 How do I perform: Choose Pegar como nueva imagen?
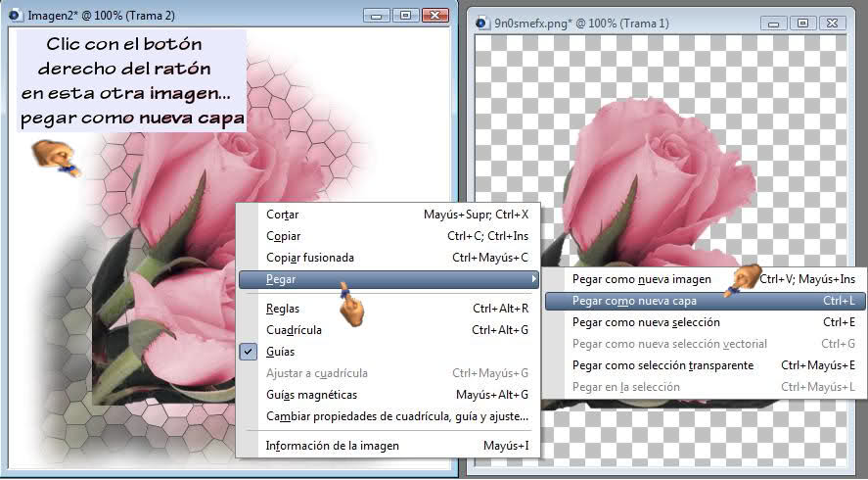(x=705, y=279)
